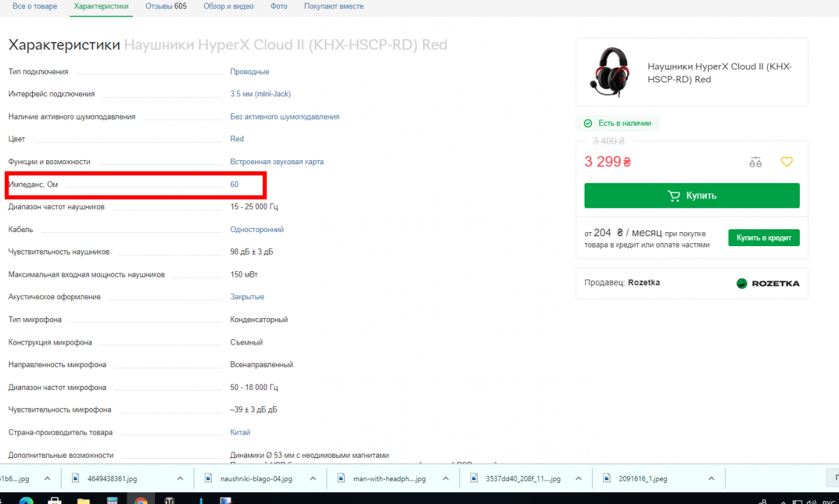Open the 2091616_1.jpeg file icon in downloads
The height and width of the screenshot is (504, 839).
(x=607, y=479)
